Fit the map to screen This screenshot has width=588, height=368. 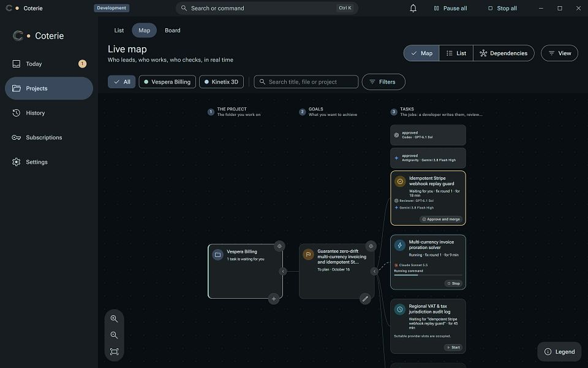click(x=114, y=351)
